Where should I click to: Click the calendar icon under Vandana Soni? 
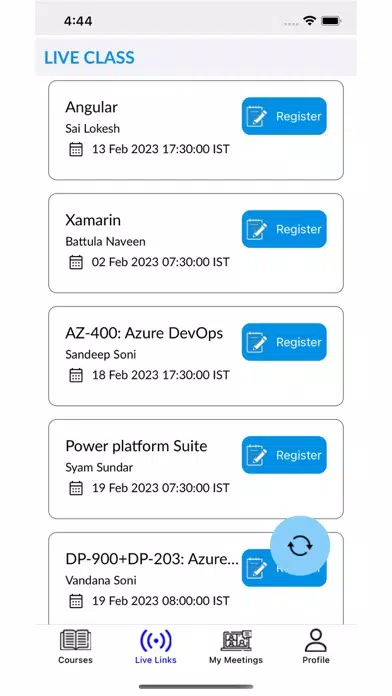76,601
